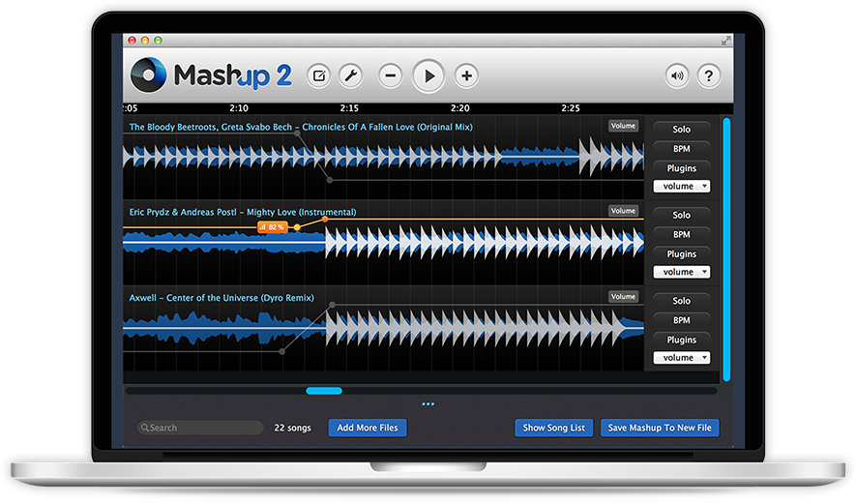
Task: Click the Axwell Dyro Remix waveform
Action: pyautogui.click(x=383, y=328)
